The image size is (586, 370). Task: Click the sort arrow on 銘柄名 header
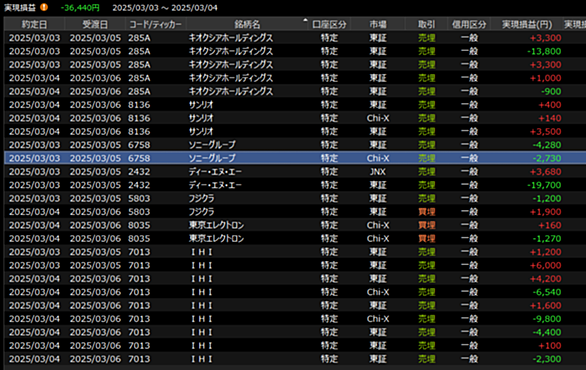click(305, 20)
